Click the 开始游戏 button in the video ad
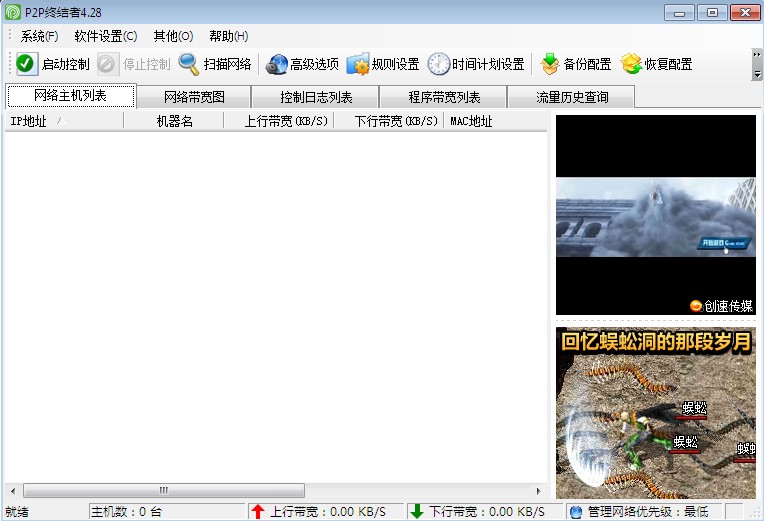The image size is (764, 521). coord(723,243)
